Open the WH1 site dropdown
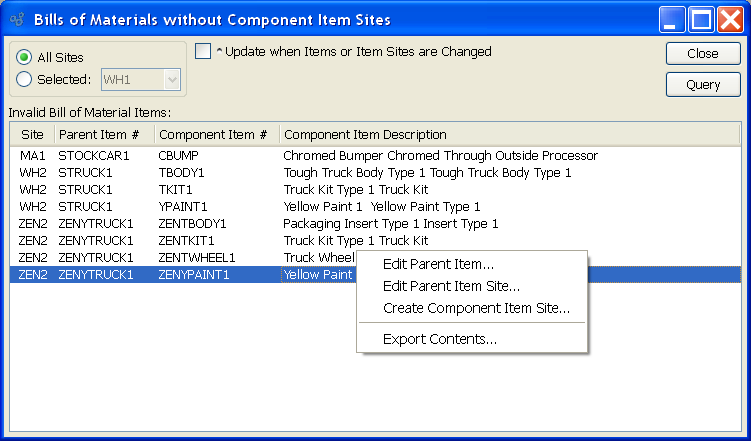Screen dimensions: 751x441 (172, 79)
